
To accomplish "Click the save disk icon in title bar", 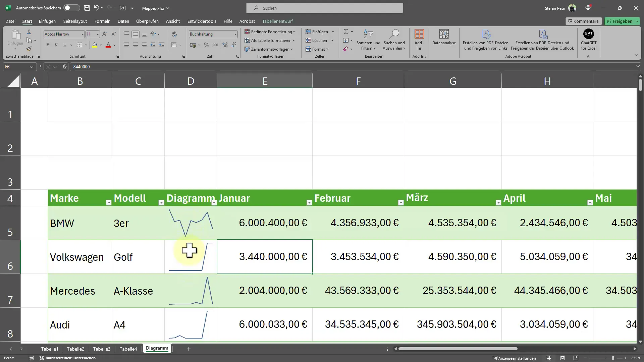I will (x=87, y=8).
